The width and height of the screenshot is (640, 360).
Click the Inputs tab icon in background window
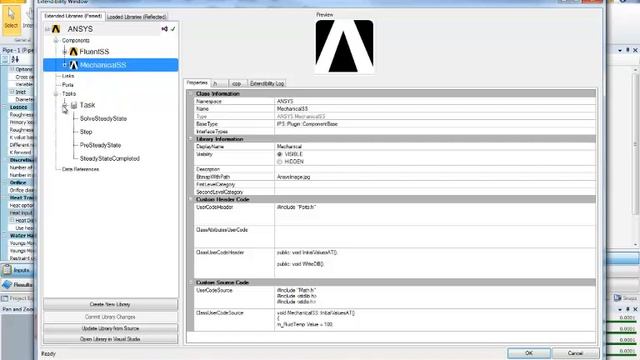(x=7, y=270)
